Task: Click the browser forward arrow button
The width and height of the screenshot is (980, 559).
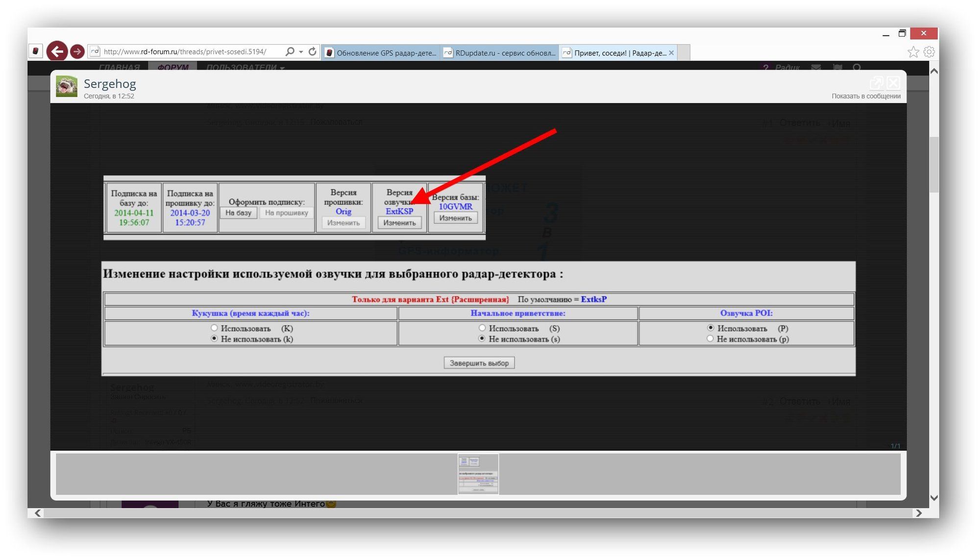Action: (x=77, y=51)
